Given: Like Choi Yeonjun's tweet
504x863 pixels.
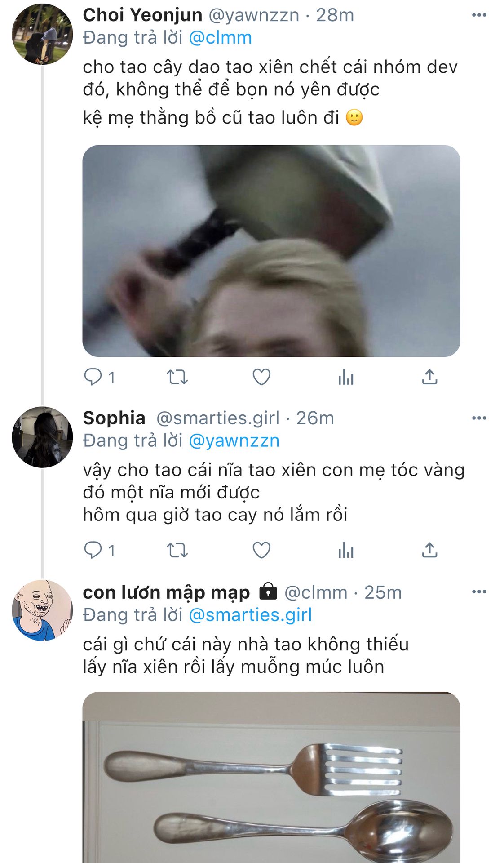Looking at the screenshot, I should 261,377.
